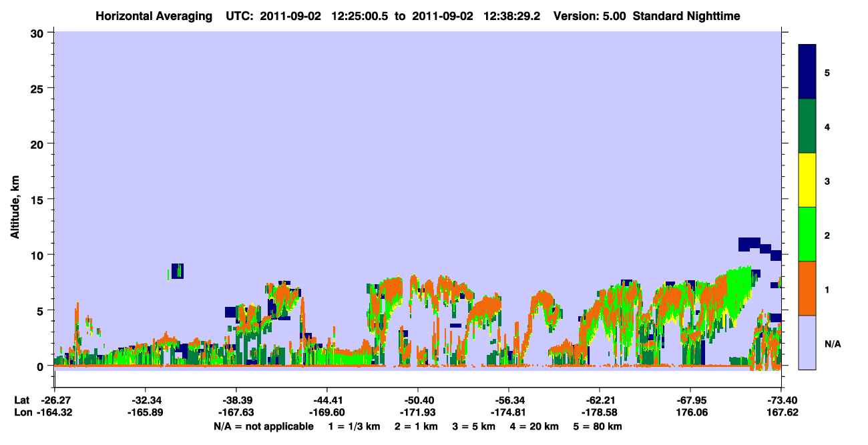This screenshot has width=868, height=445.
Task: Click the 'Lat' axis row label
Action: (x=21, y=400)
